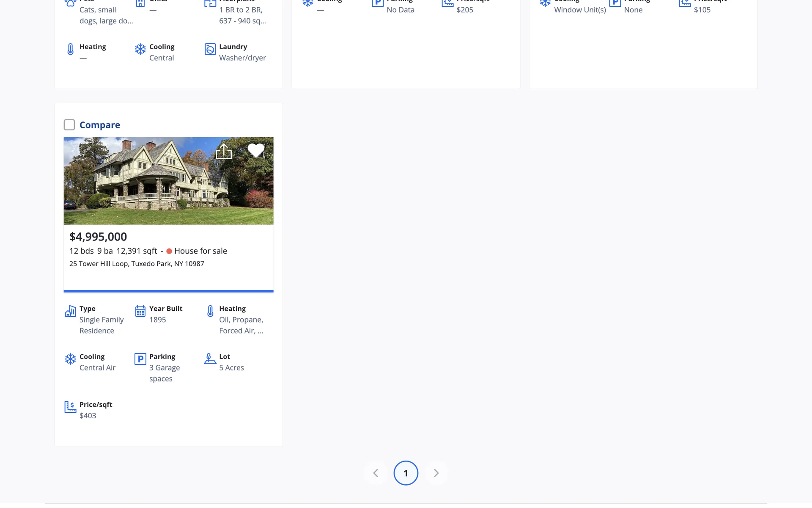Click the Price/sqft icon by $403

[x=70, y=407]
